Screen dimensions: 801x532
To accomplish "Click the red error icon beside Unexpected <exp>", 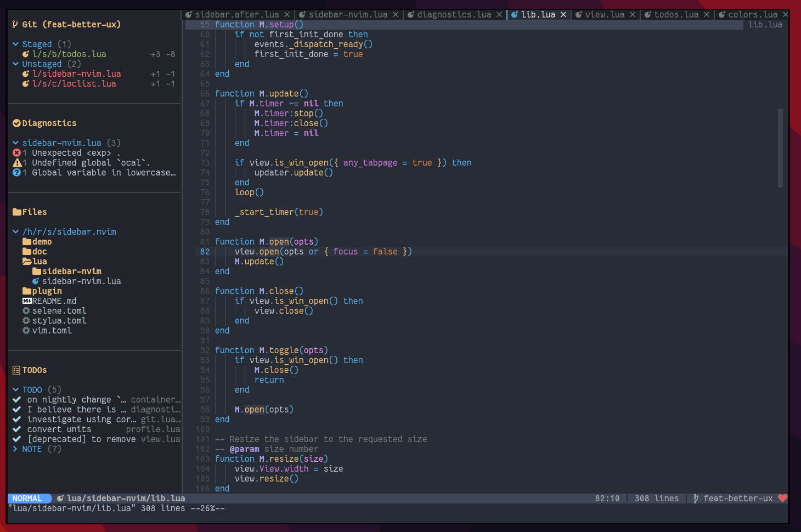I will tap(16, 153).
